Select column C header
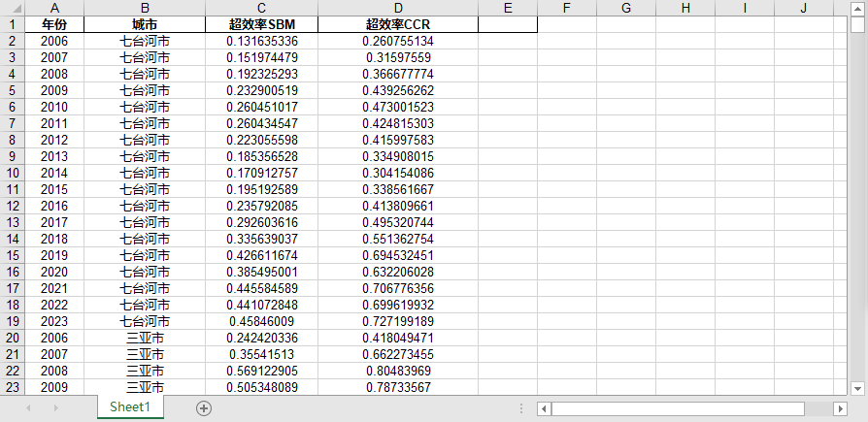The width and height of the screenshot is (868, 422). pos(262,8)
